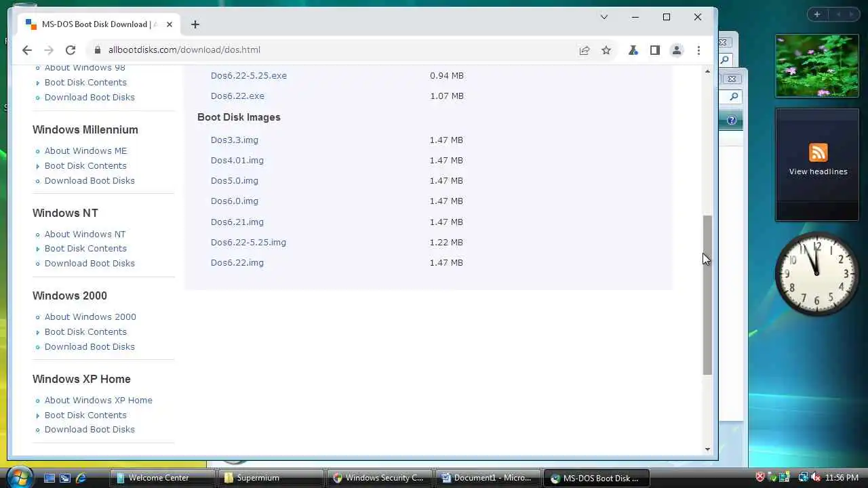
Task: Click the RSS feed gadget icon
Action: (x=818, y=152)
